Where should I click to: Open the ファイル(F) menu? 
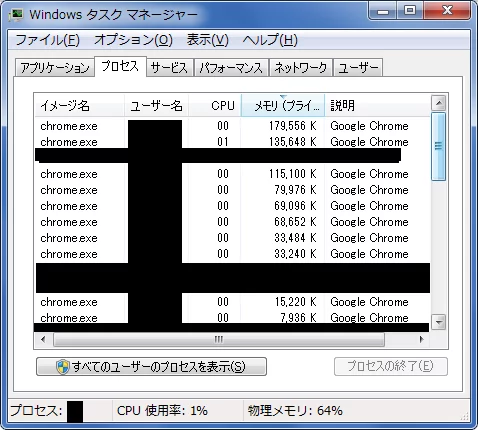coord(47,40)
